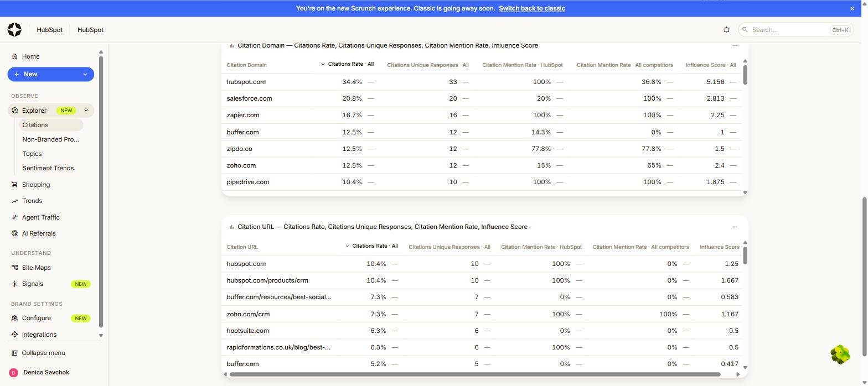Open Citation URL table options menu
This screenshot has height=386, width=868.
point(735,227)
